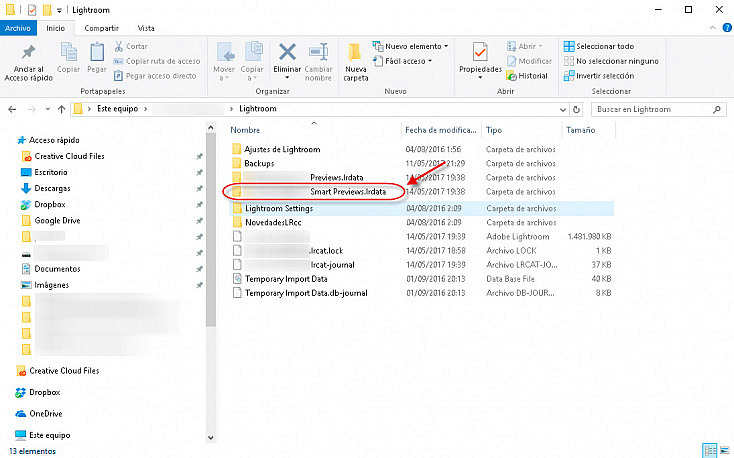Image resolution: width=734 pixels, height=458 pixels.
Task: Click Lightroom breadcrumb in address bar
Action: coord(258,109)
